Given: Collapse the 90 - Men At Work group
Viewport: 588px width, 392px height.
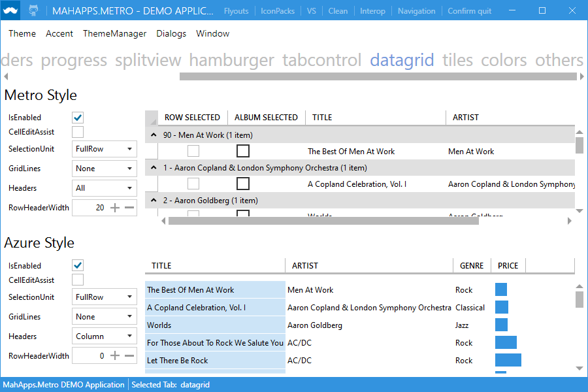Looking at the screenshot, I should (153, 135).
